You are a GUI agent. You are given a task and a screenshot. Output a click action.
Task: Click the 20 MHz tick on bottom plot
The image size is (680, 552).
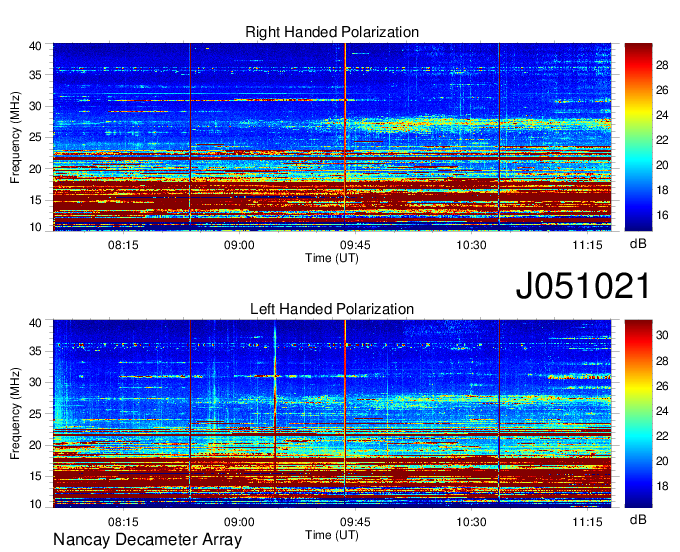pos(36,445)
